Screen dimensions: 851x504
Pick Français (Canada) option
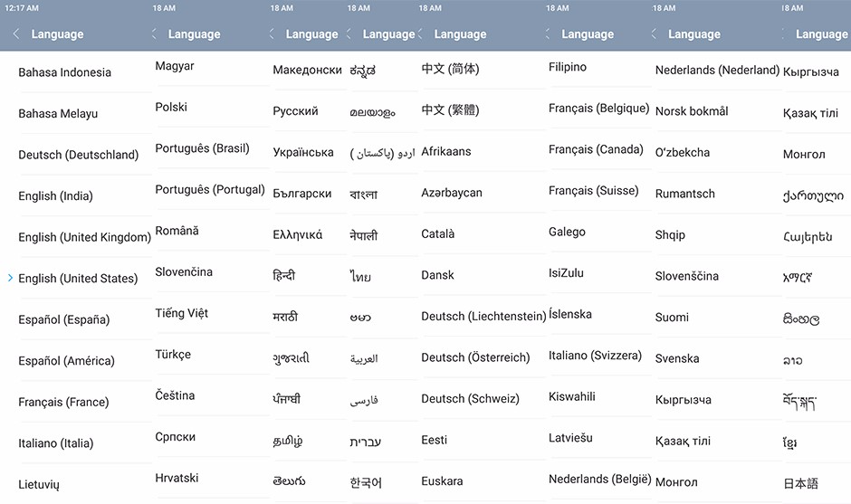pyautogui.click(x=596, y=149)
